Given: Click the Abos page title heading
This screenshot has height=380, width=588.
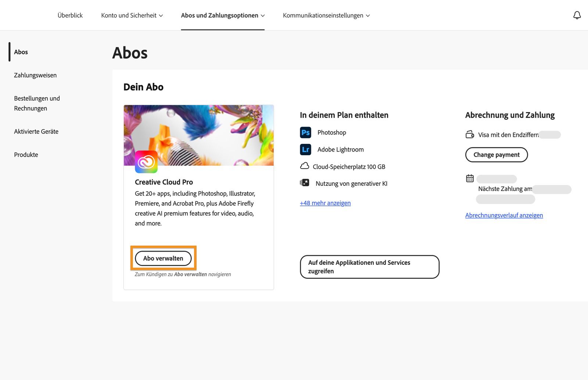Looking at the screenshot, I should pyautogui.click(x=130, y=53).
